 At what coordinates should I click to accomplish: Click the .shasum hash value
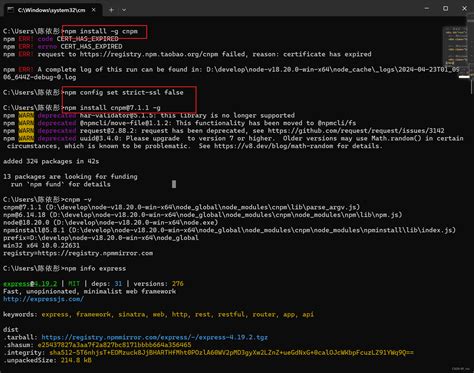click(114, 345)
